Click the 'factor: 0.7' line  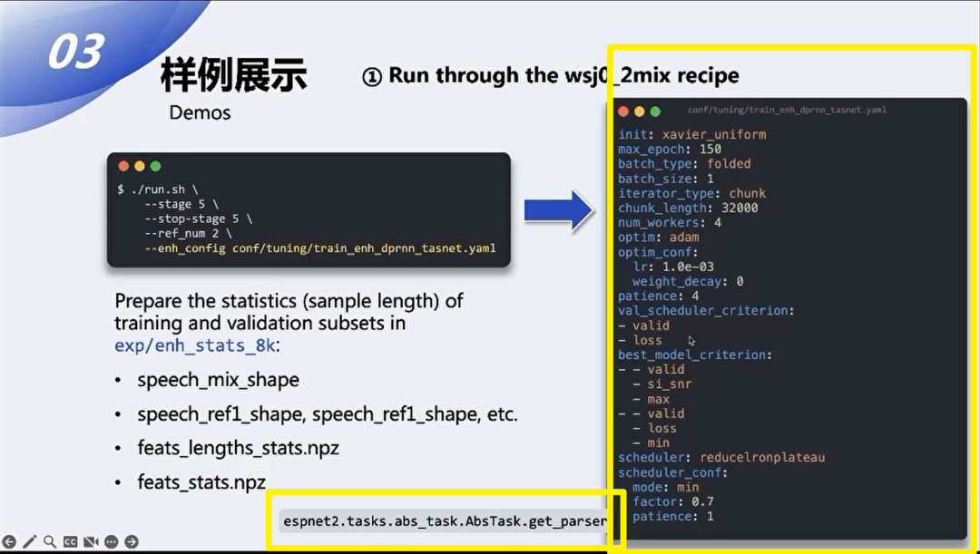pyautogui.click(x=673, y=501)
